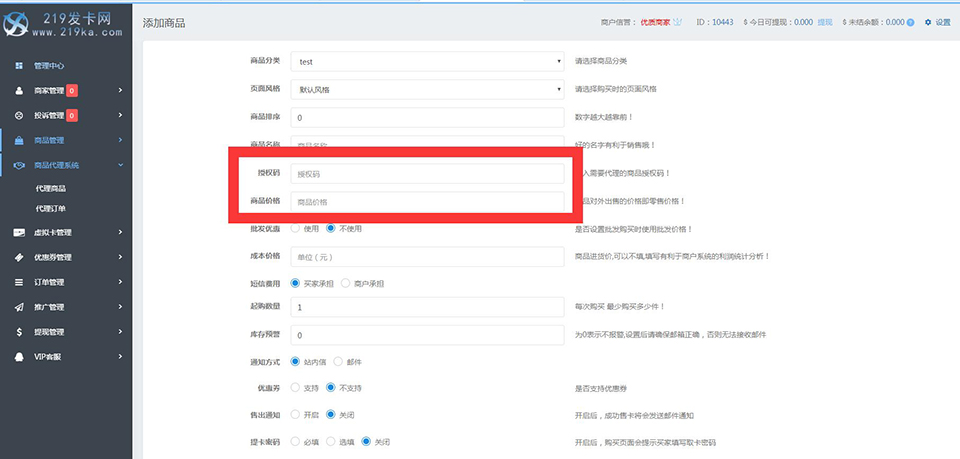960x459 pixels.
Task: Click the 提现 link in header
Action: [x=824, y=22]
